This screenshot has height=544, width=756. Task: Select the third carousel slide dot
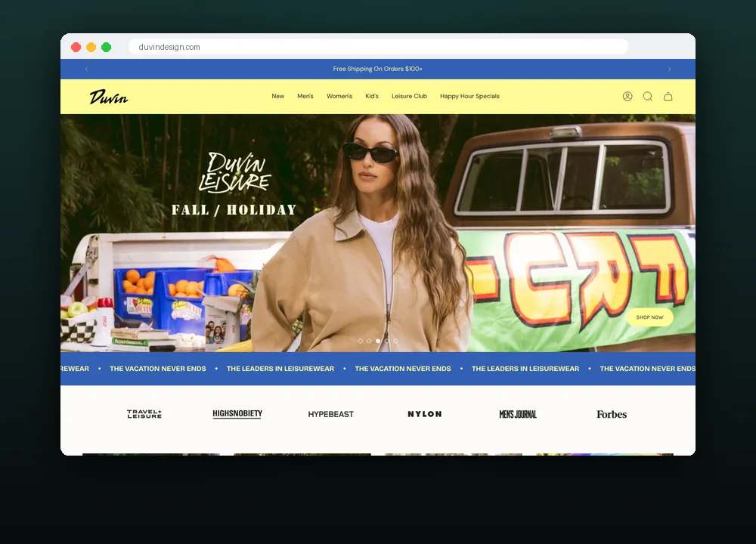pos(378,341)
